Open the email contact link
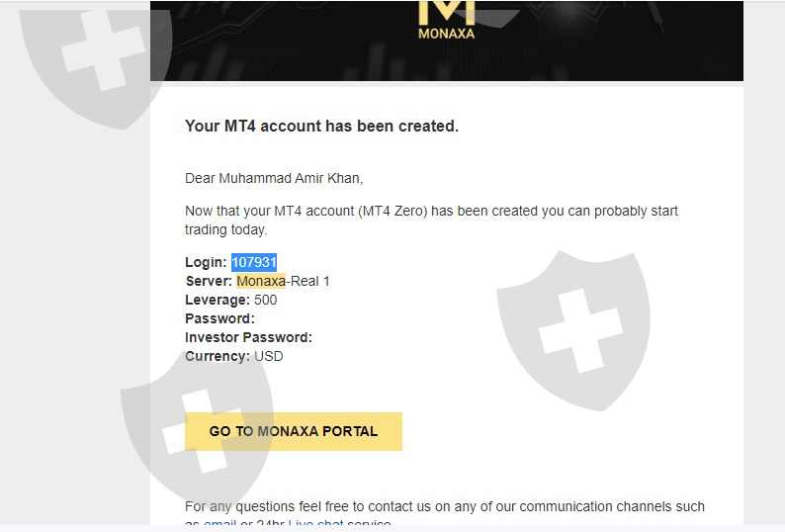 (219, 524)
